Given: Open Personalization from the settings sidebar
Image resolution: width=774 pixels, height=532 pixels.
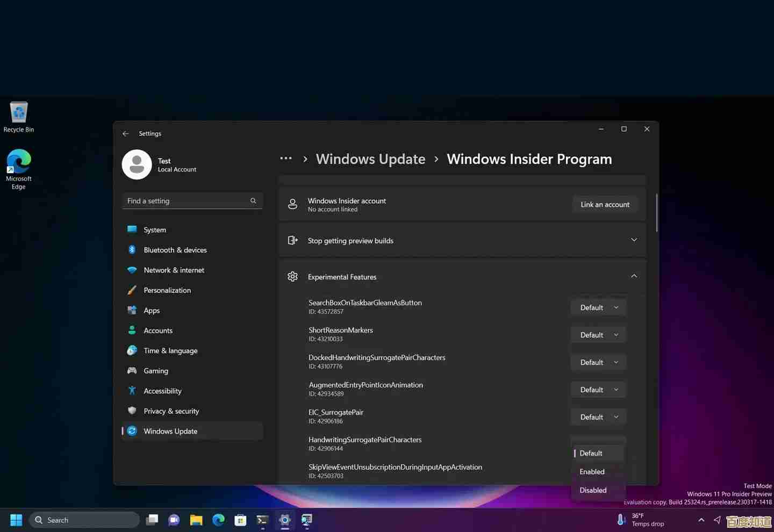Looking at the screenshot, I should tap(167, 290).
